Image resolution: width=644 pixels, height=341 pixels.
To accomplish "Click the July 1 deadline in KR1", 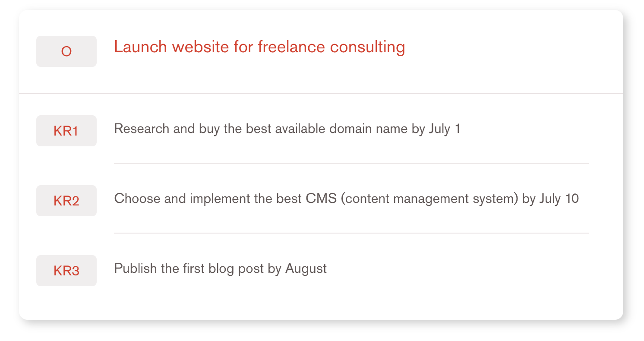I will click(445, 129).
